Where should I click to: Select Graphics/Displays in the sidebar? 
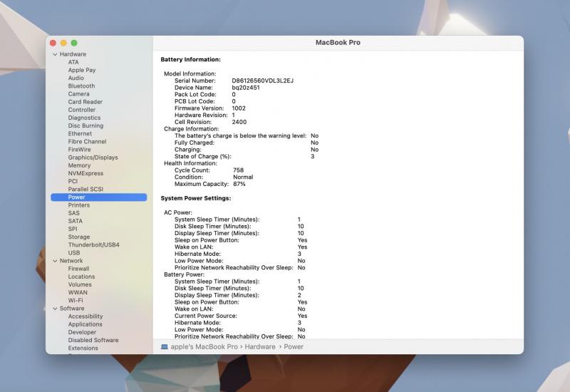93,158
